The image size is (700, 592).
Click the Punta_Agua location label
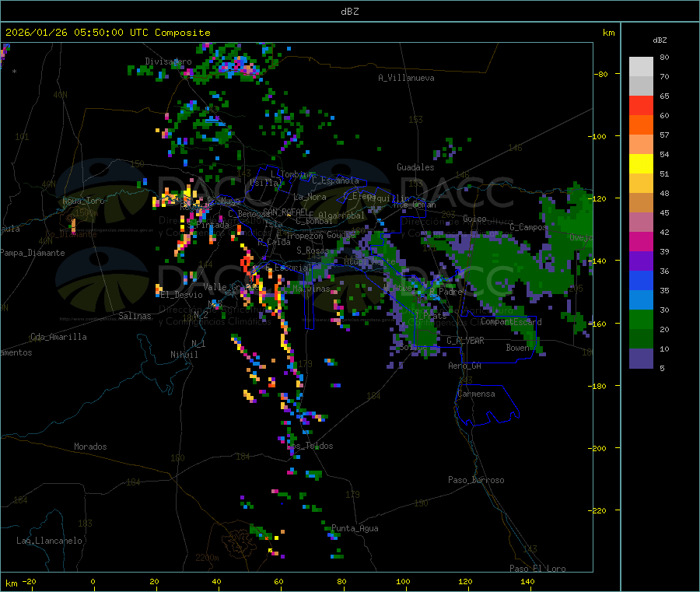(x=355, y=528)
